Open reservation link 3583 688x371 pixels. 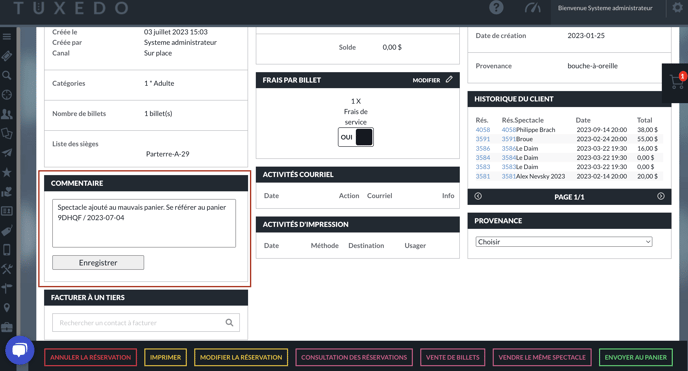coord(483,167)
